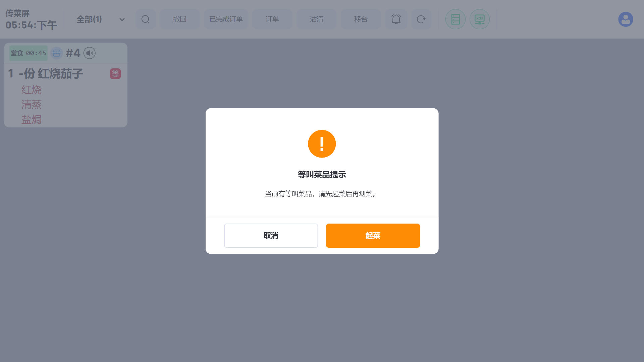The image size is (644, 362).
Task: Open the green KDS monitor icon
Action: pos(480,19)
